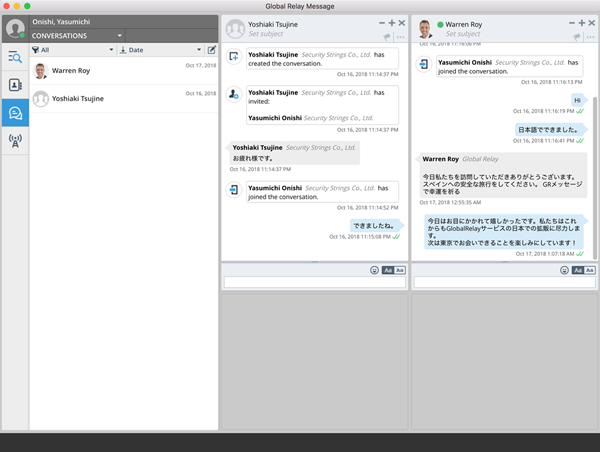
Task: Open emoji picker in Warren Roy chat
Action: [564, 270]
